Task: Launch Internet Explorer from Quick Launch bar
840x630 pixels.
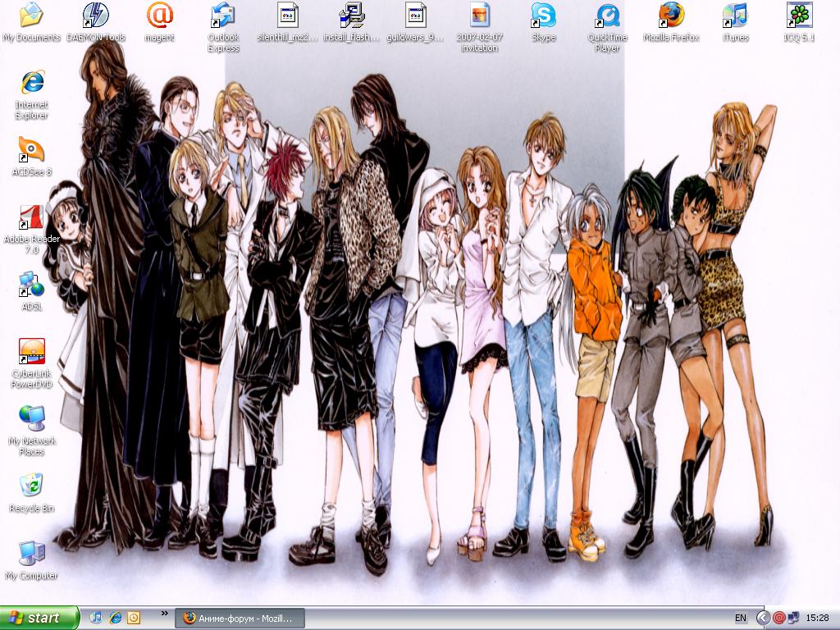Action: click(x=115, y=618)
